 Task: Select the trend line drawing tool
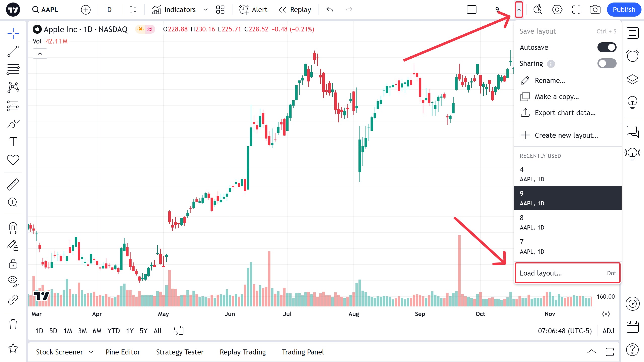[x=13, y=51]
